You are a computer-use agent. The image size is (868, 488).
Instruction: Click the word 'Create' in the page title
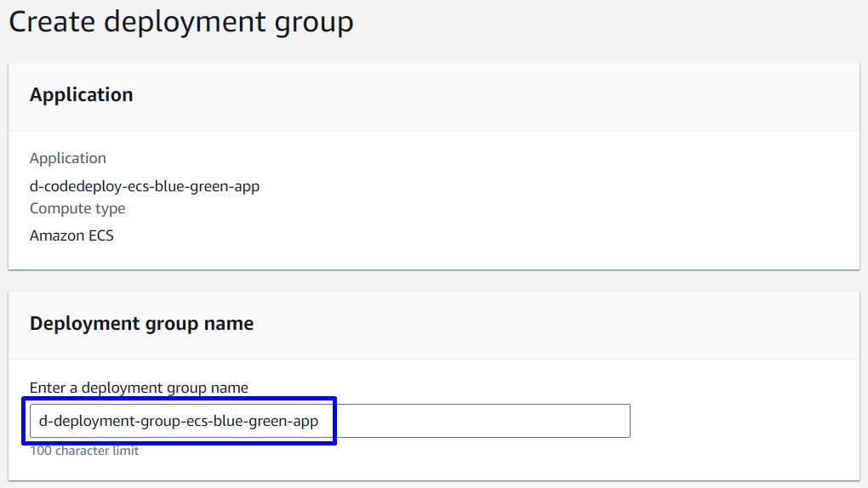[x=51, y=22]
